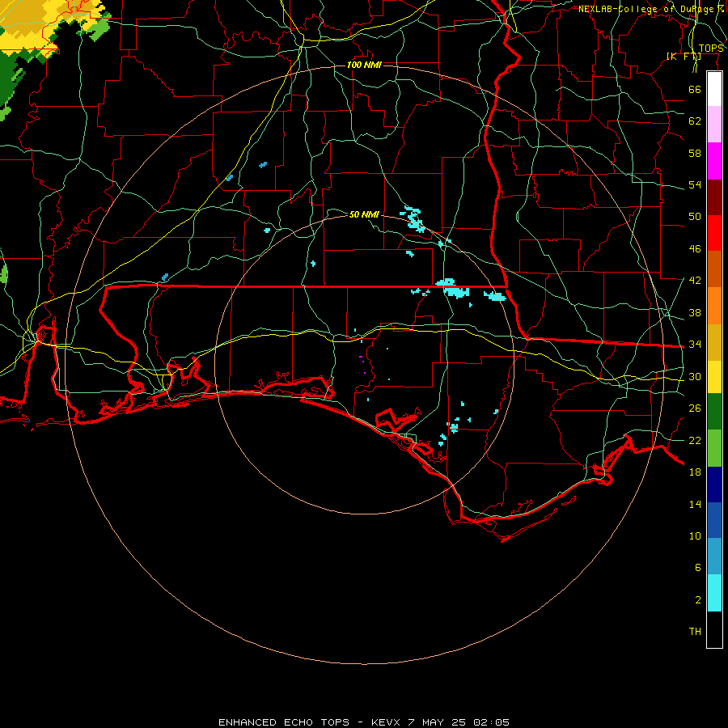This screenshot has width=728, height=728.
Task: Click the '42' legend value
Action: (695, 281)
